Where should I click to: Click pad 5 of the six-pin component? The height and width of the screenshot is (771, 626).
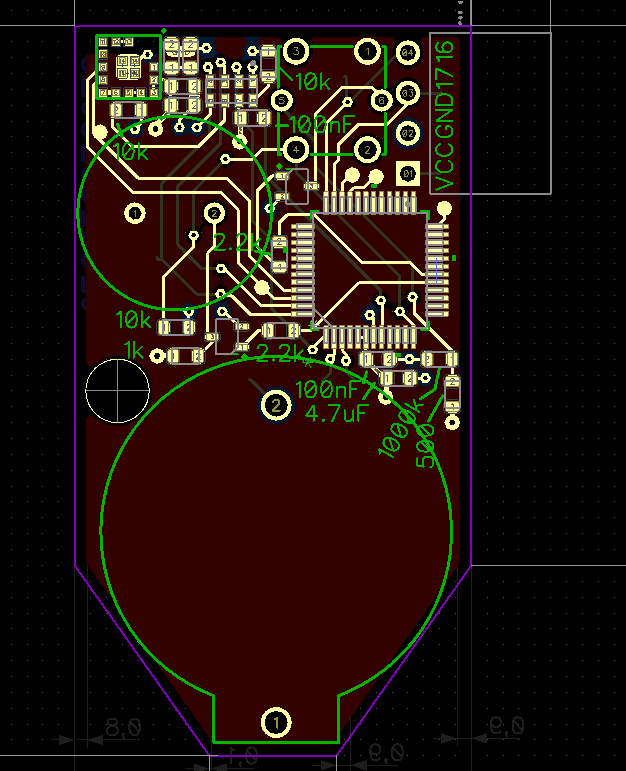coord(283,100)
